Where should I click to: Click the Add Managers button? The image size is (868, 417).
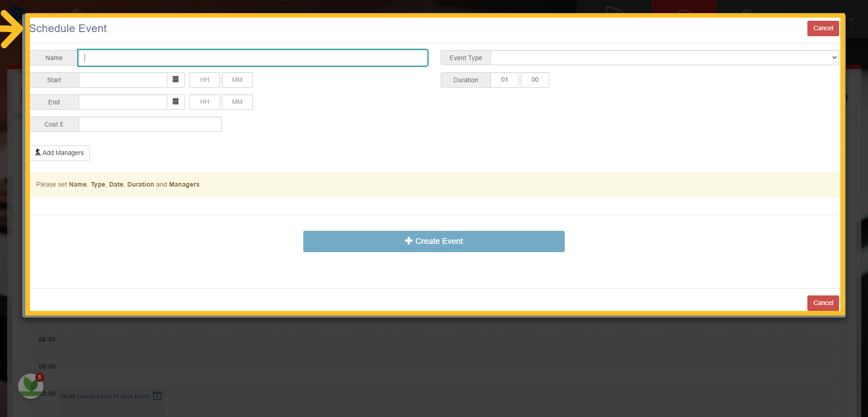tap(60, 153)
